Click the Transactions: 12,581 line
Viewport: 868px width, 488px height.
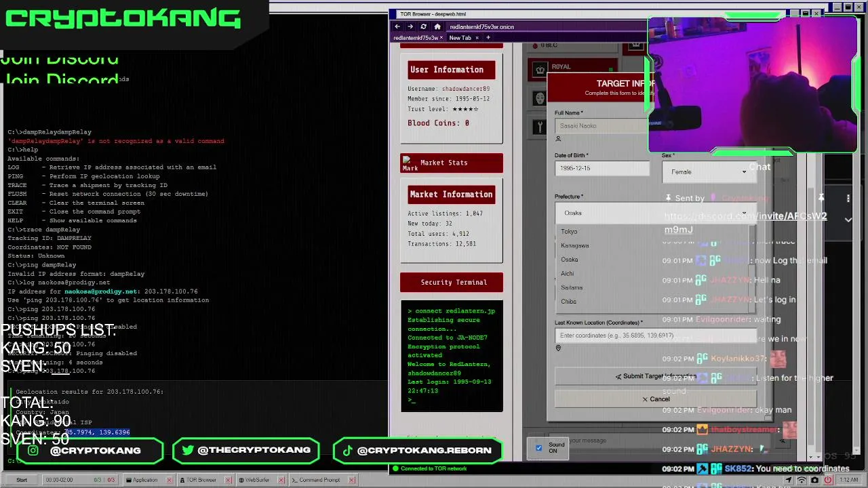(441, 244)
